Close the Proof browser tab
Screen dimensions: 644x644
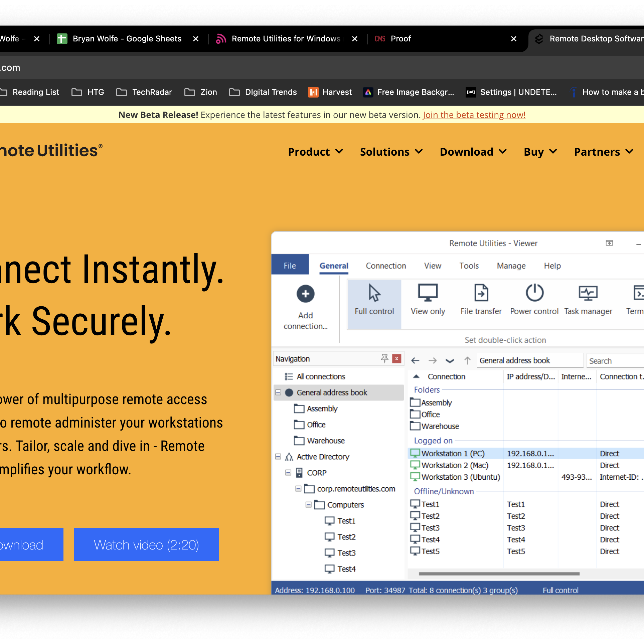(x=514, y=39)
